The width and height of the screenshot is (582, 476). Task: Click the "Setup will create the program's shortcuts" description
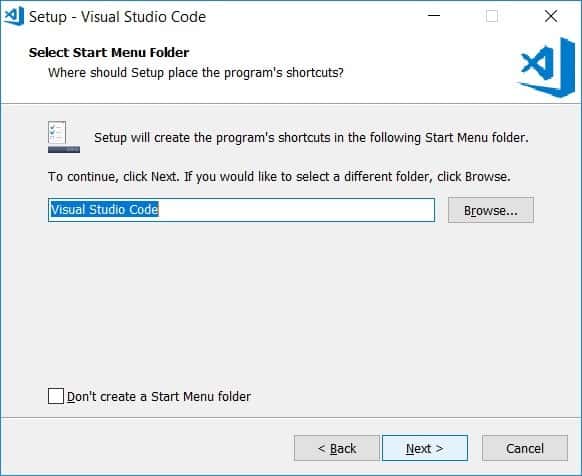311,138
